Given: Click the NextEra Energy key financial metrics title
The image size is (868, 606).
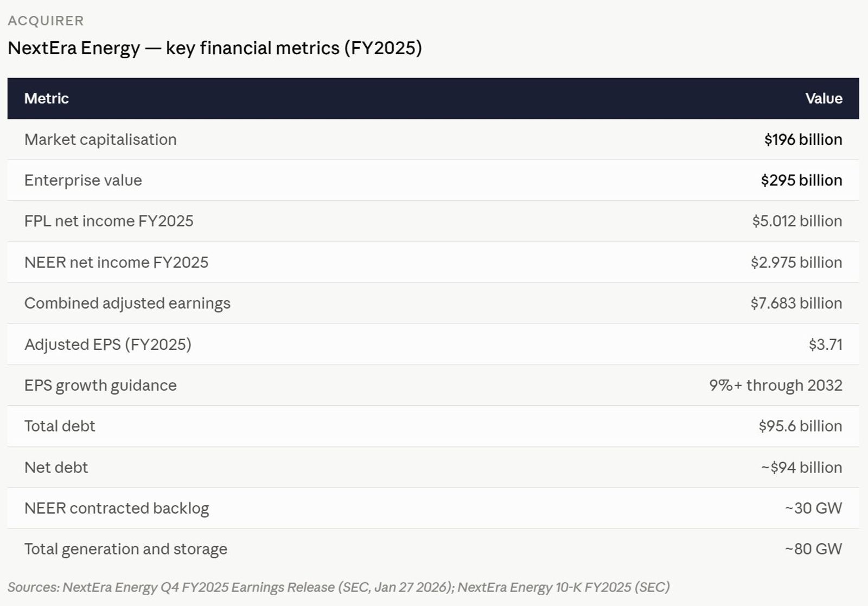Looking at the screenshot, I should tap(215, 48).
